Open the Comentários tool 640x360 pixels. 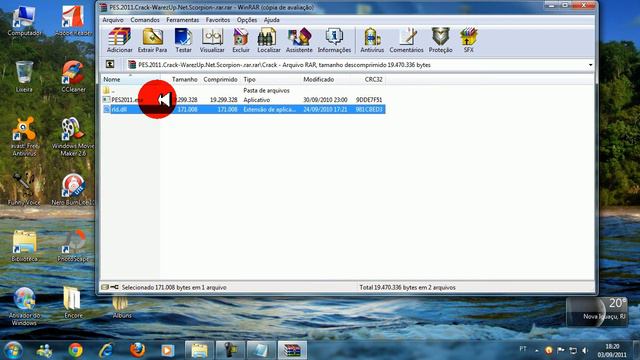click(407, 40)
